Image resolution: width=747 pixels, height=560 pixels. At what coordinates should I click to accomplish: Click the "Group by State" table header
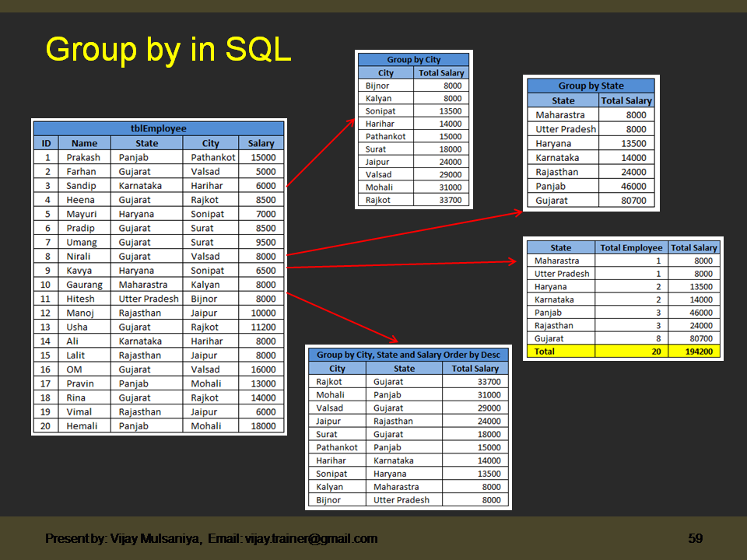coord(593,86)
